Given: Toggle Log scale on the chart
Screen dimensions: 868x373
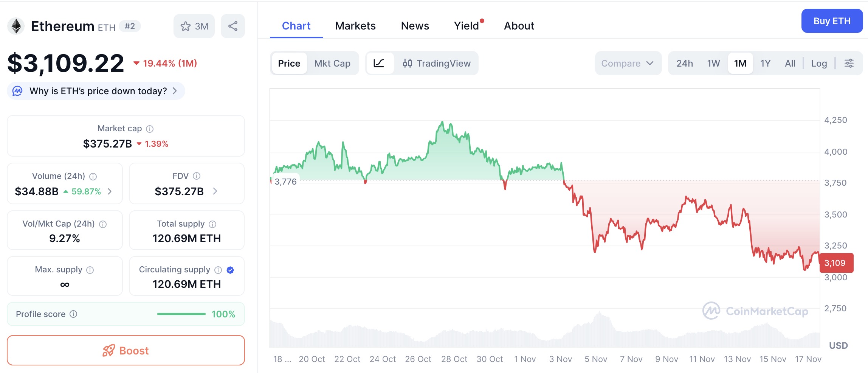Looking at the screenshot, I should pos(819,63).
